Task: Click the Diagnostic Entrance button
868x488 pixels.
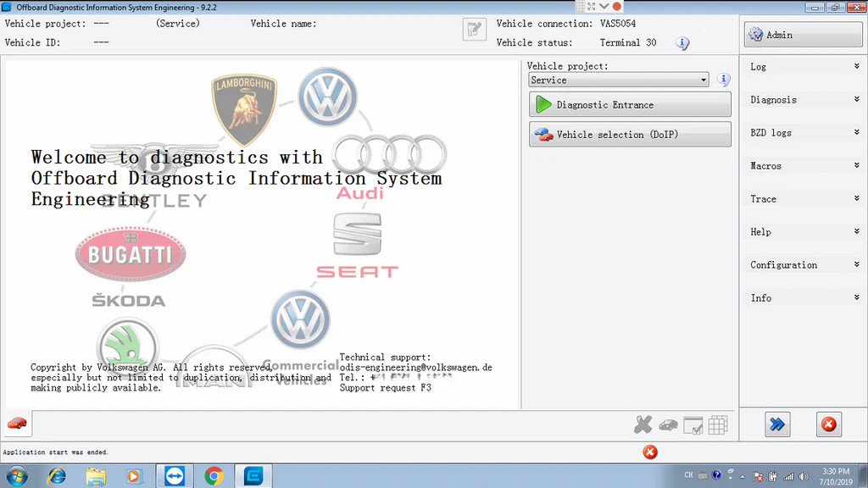Action: coord(630,104)
